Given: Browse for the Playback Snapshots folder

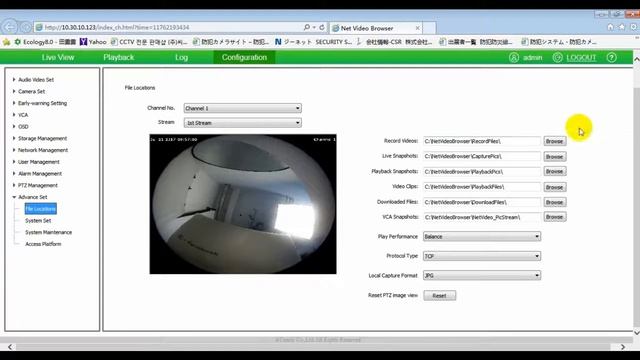Looking at the screenshot, I should pyautogui.click(x=554, y=171).
